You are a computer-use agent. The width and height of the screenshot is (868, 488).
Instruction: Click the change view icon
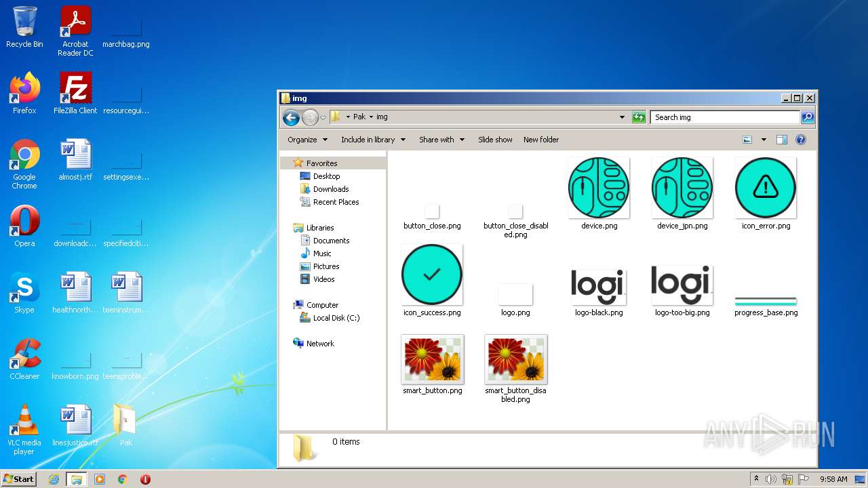tap(747, 140)
